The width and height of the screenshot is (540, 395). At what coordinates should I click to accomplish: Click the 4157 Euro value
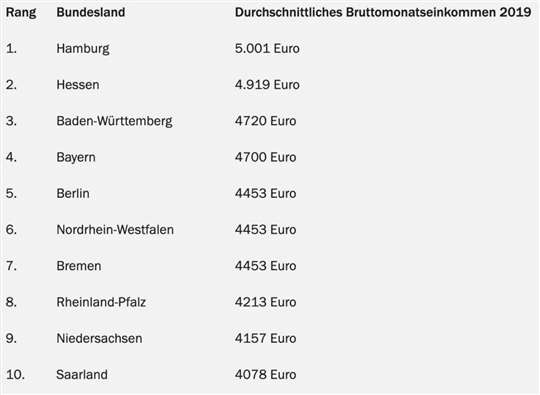(x=266, y=338)
